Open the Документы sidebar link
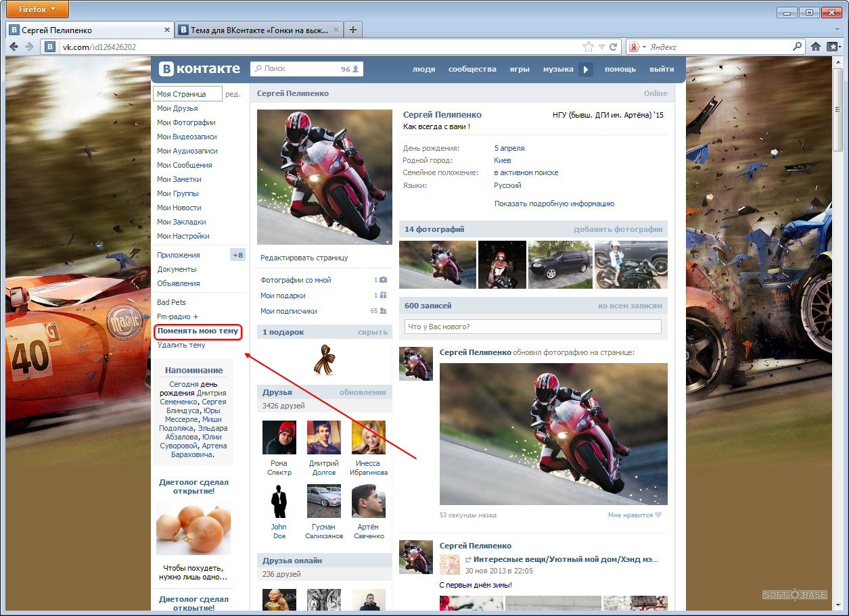 pyautogui.click(x=177, y=269)
